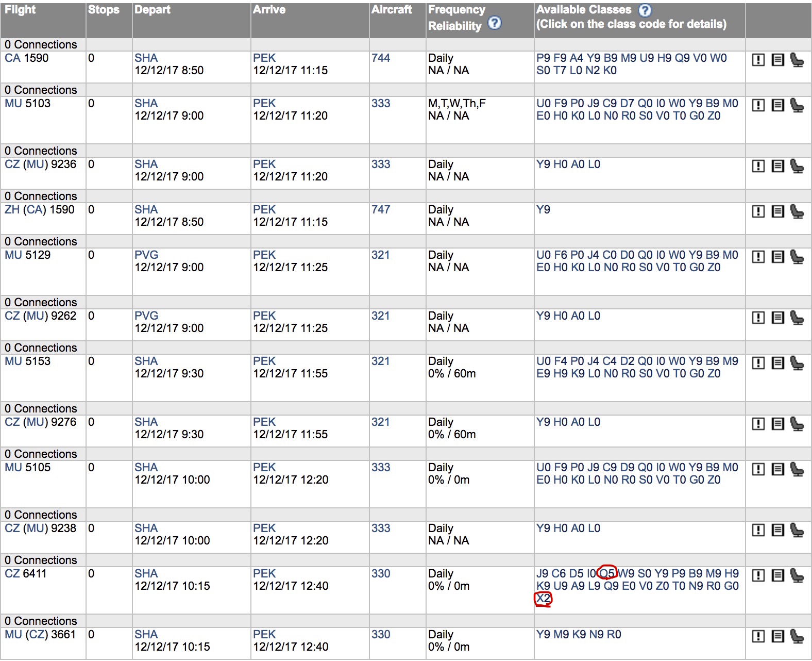
Task: View flight details icon for MU (CZ) 3661
Action: pos(777,636)
